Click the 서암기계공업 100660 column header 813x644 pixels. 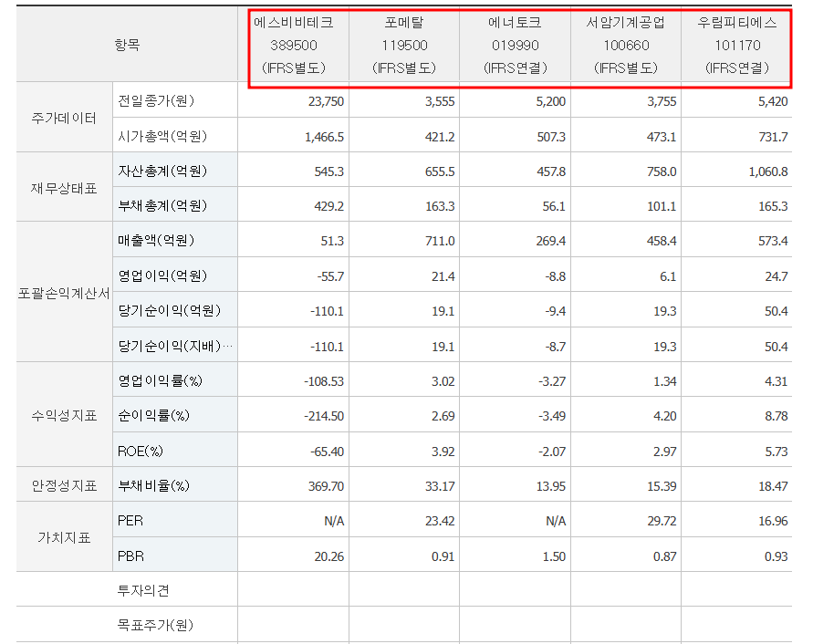click(x=626, y=45)
